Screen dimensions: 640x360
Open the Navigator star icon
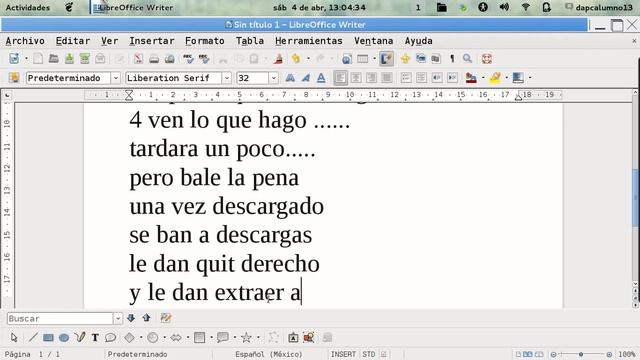point(405,59)
